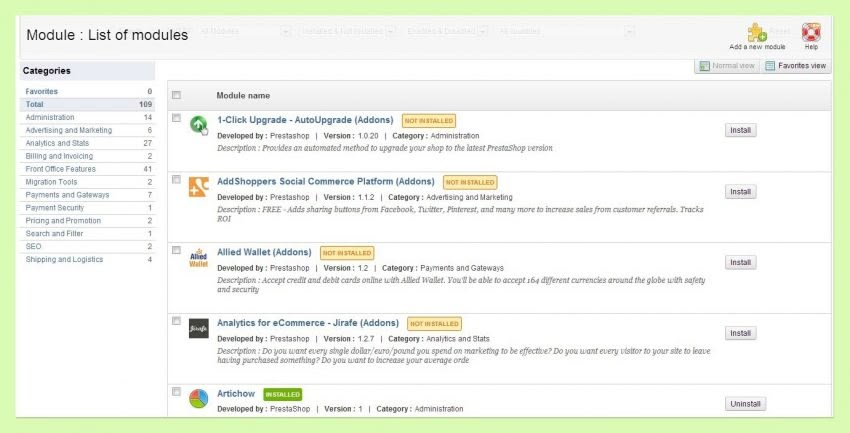The image size is (850, 433).
Task: Click the Add a new module label
Action: [x=757, y=47]
